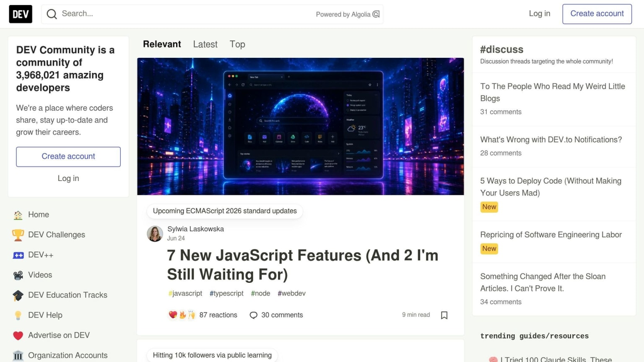644x362 pixels.
Task: Click the #webdev tag
Action: (x=291, y=293)
